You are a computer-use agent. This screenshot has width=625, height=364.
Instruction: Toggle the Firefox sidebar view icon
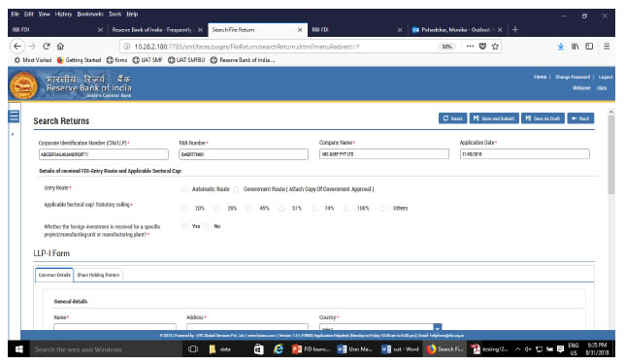589,47
